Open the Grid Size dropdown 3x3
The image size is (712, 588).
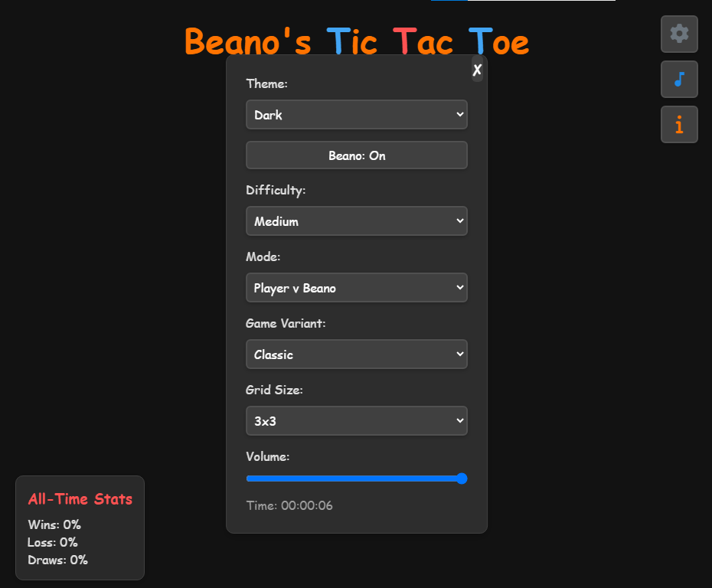coord(357,421)
